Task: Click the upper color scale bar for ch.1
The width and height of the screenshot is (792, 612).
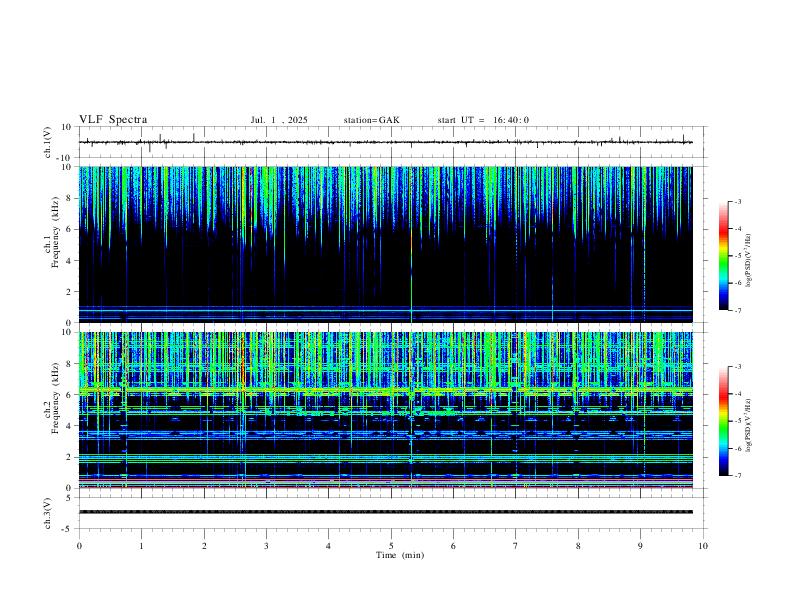Action: pyautogui.click(x=723, y=256)
